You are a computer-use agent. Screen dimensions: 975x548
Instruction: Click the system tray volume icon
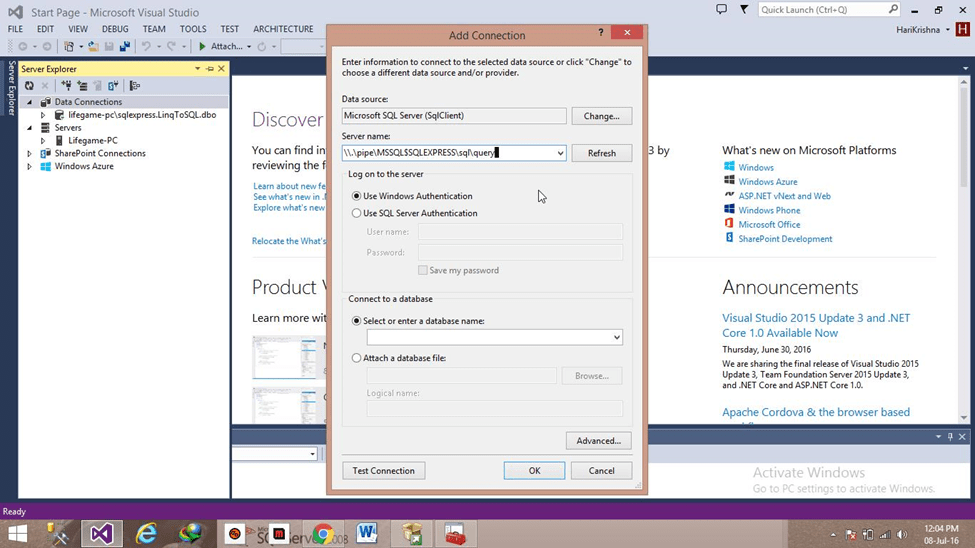(x=902, y=534)
